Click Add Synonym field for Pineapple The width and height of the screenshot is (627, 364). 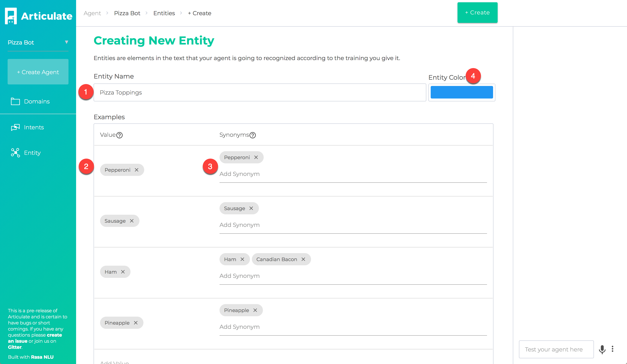(353, 327)
